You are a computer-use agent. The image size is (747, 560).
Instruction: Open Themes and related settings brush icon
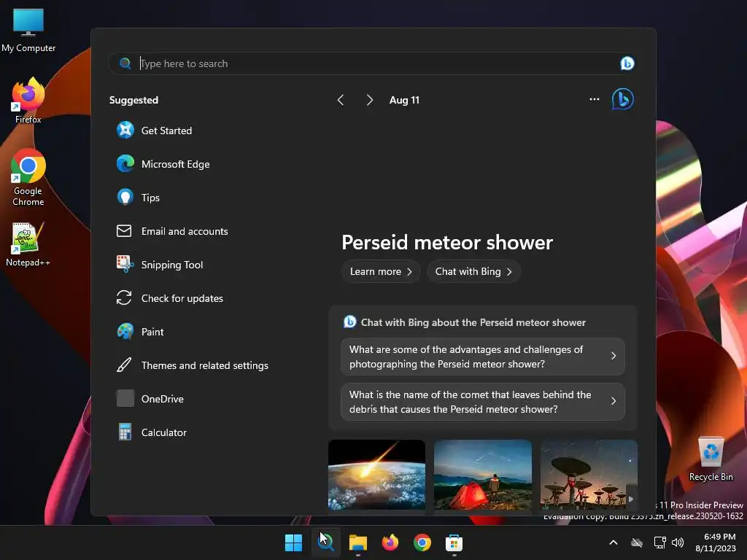point(124,365)
